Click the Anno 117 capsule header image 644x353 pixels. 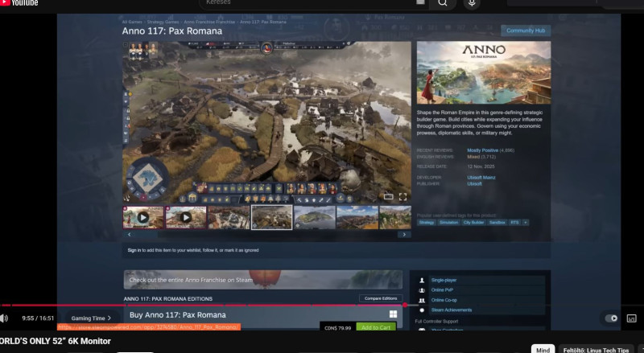[484, 72]
